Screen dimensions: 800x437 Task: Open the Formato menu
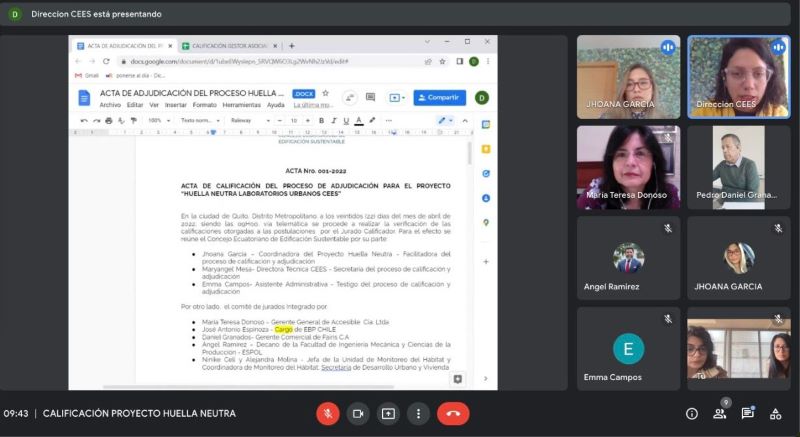tap(205, 105)
